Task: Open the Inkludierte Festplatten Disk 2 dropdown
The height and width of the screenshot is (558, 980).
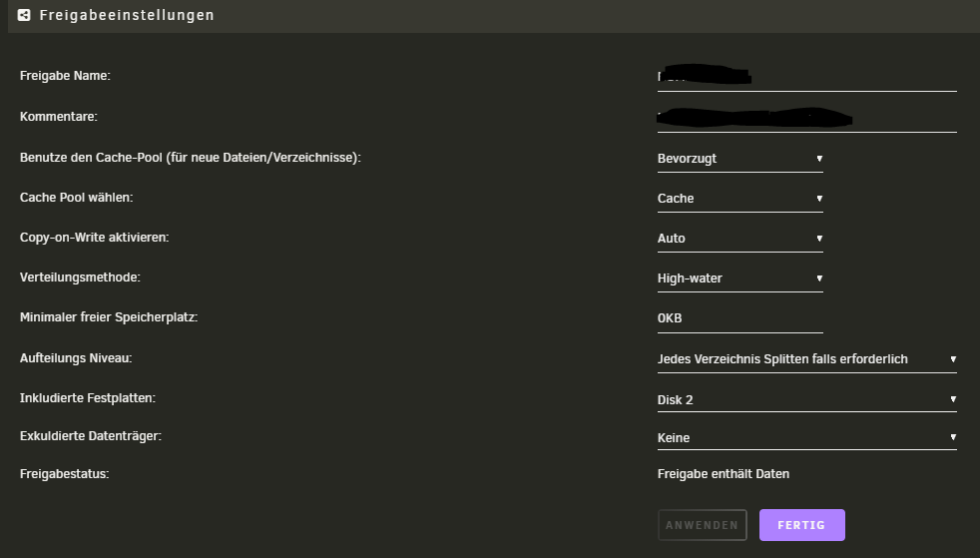Action: pyautogui.click(x=807, y=400)
